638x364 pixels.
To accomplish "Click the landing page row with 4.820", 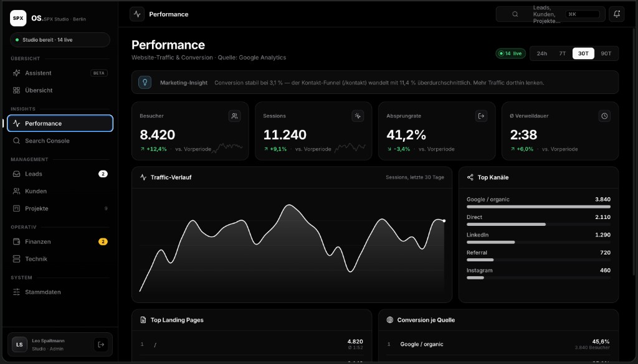I will point(252,344).
